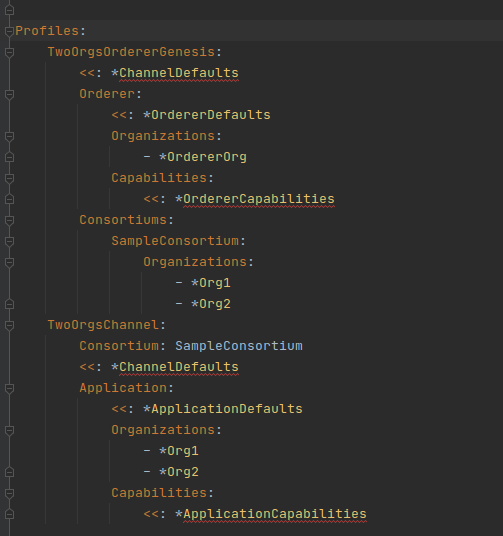Place cursor on SampleConsortium value text
The image size is (503, 536).
pos(239,346)
